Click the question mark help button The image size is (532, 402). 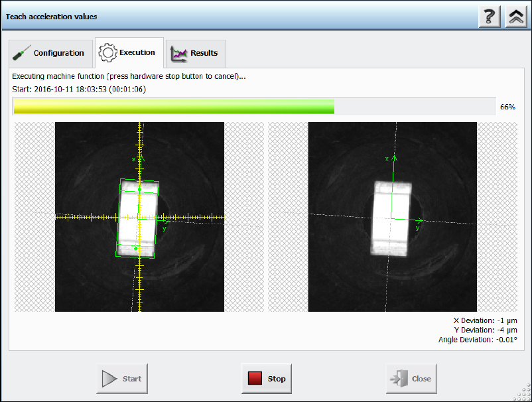point(489,17)
